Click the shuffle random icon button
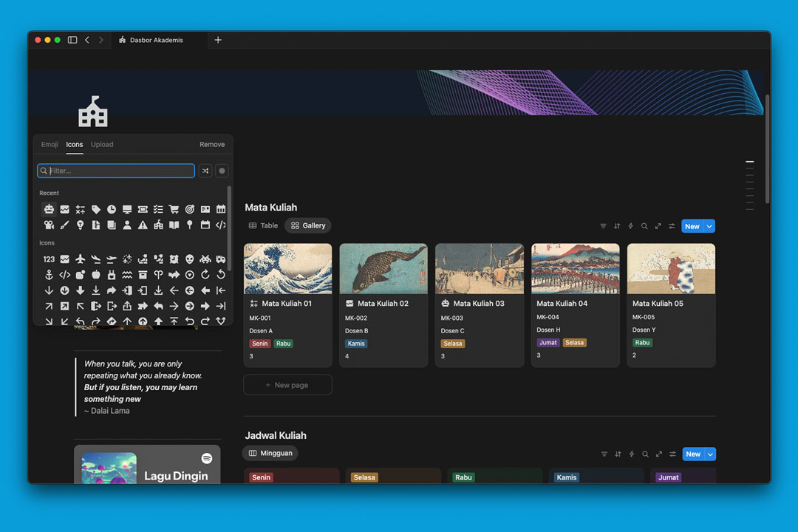Image resolution: width=798 pixels, height=532 pixels. click(205, 171)
